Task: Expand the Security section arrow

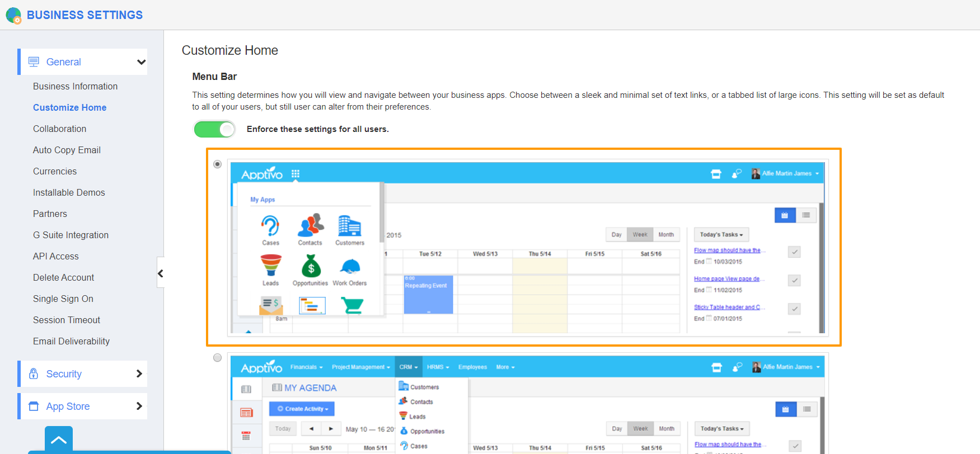Action: pos(139,373)
